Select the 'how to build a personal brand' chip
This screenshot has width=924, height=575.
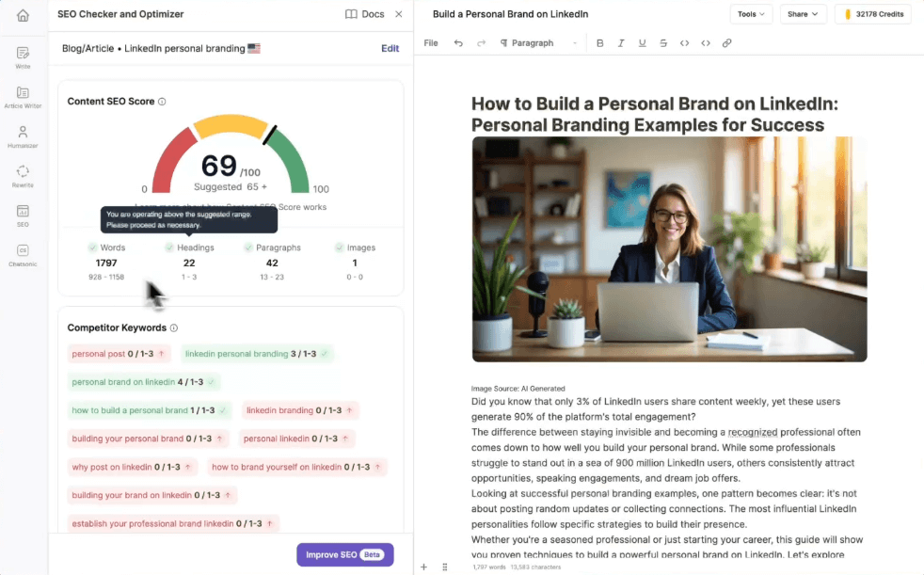[150, 410]
